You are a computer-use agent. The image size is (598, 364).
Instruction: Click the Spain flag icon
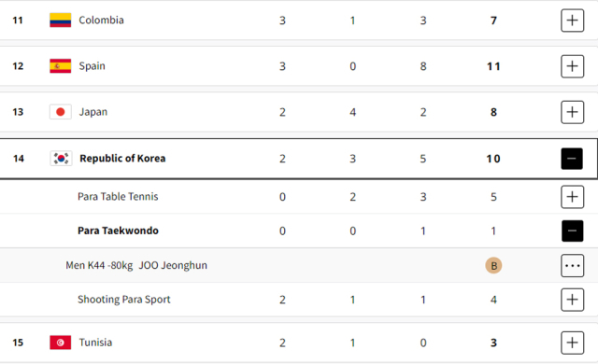pos(60,66)
